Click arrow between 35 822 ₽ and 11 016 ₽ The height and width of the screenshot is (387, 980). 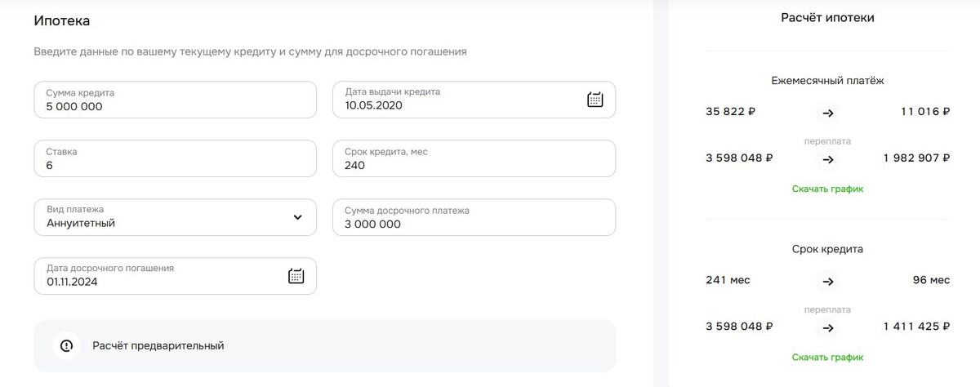[828, 113]
